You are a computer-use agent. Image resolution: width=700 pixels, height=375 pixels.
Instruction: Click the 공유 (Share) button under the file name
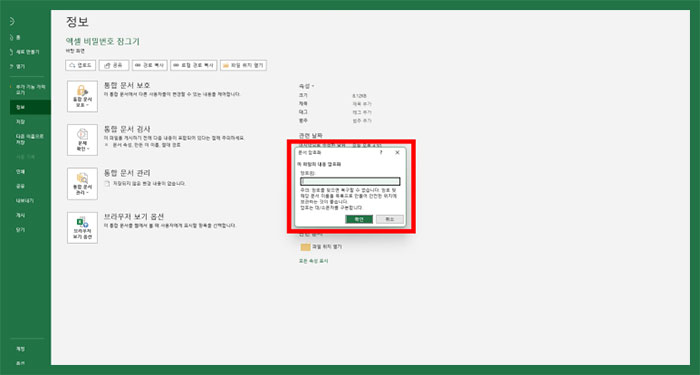[x=114, y=65]
